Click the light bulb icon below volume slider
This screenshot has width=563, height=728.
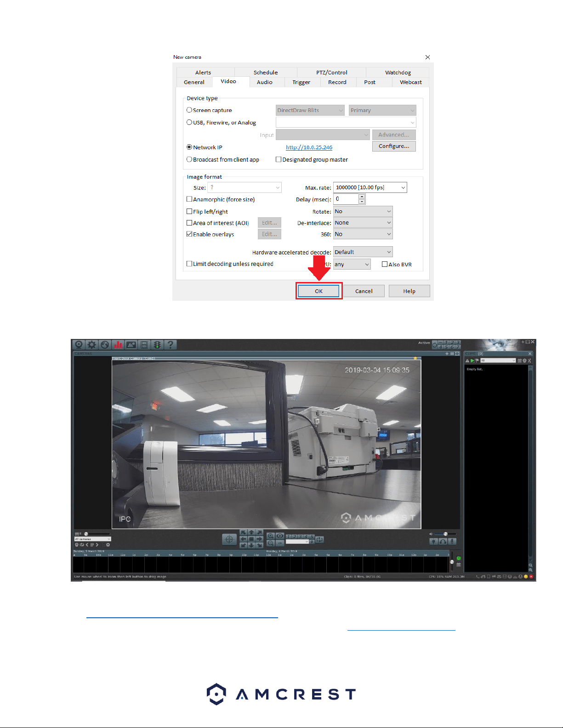pyautogui.click(x=433, y=541)
